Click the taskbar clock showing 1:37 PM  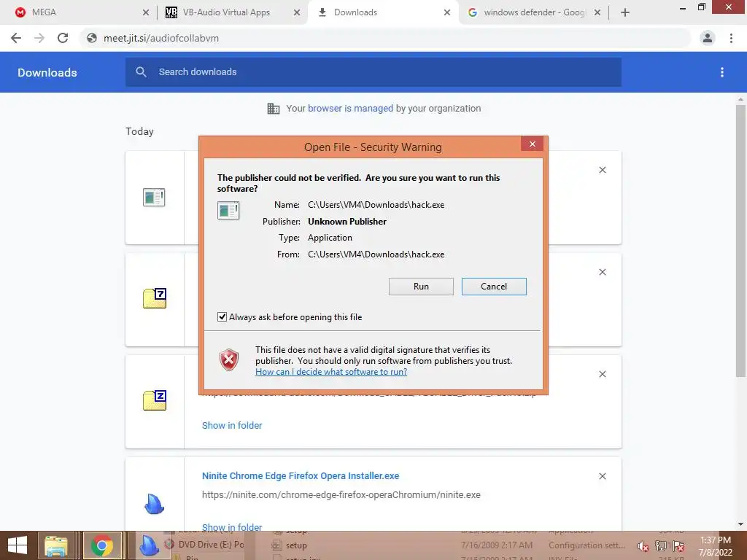(x=715, y=546)
